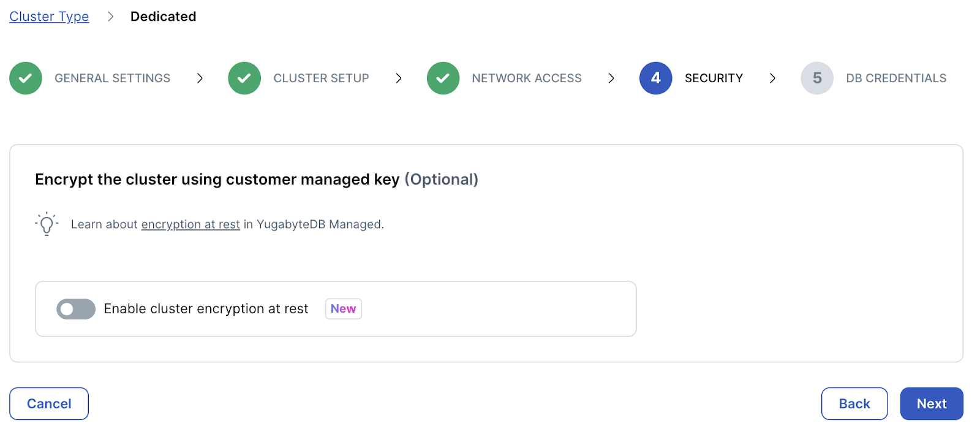Toggle Enable cluster encryption at rest switch
Viewport: 980px width, 431px height.
tap(76, 309)
